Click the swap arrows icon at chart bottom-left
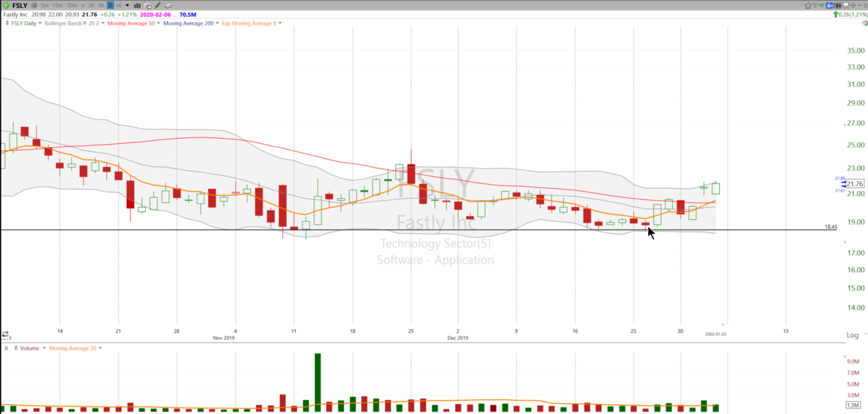Viewport: 868px width, 414px height. (5, 335)
